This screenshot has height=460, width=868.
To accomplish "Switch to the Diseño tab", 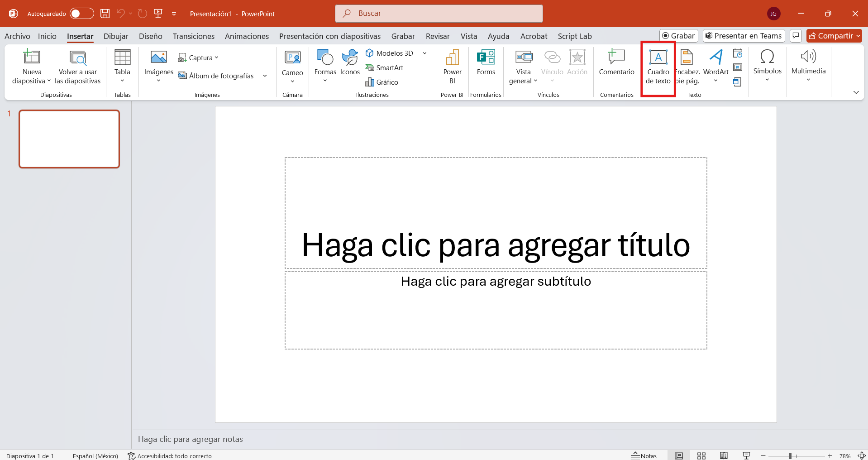I will [x=150, y=36].
